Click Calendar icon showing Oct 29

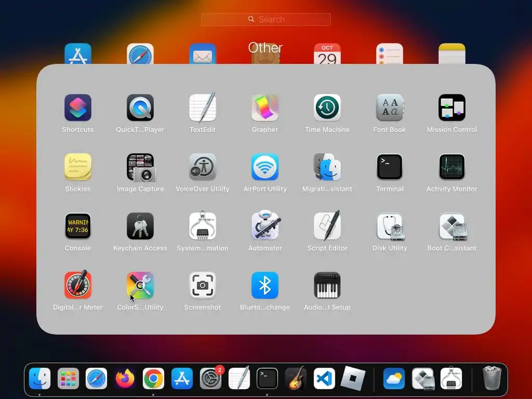327,54
